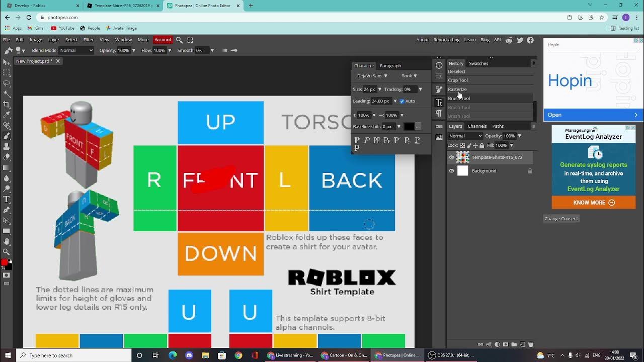The width and height of the screenshot is (644, 362).
Task: Switch to the Paragraph tab
Action: (x=390, y=66)
